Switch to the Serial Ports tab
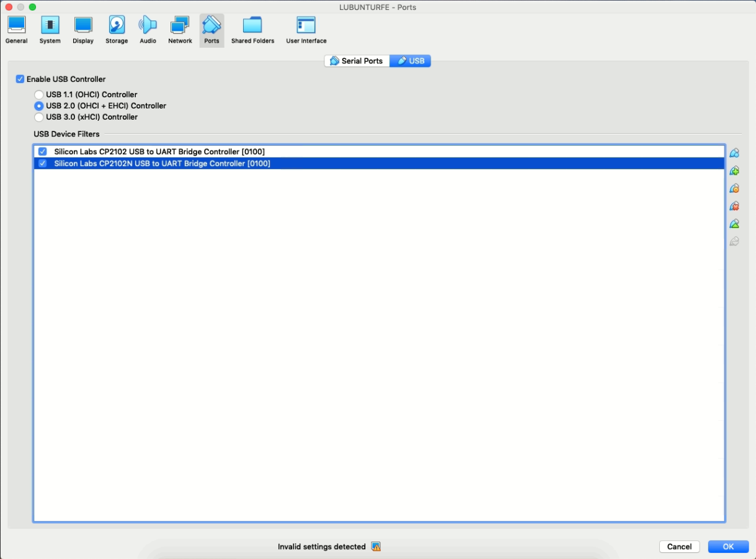Image resolution: width=756 pixels, height=559 pixels. pos(357,61)
